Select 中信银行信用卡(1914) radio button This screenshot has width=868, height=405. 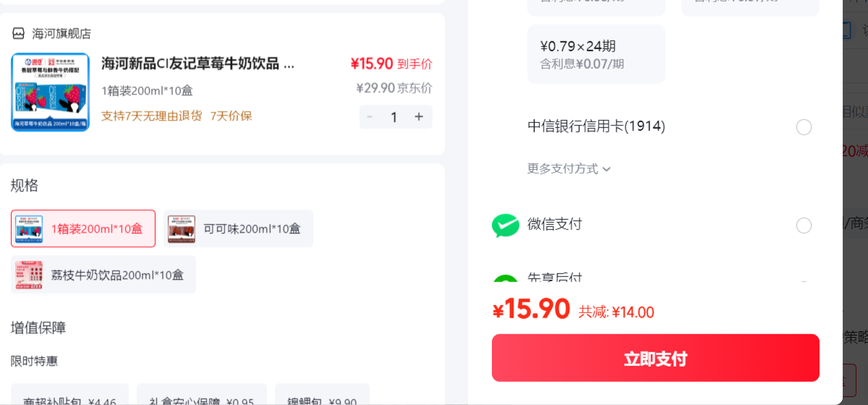click(804, 127)
